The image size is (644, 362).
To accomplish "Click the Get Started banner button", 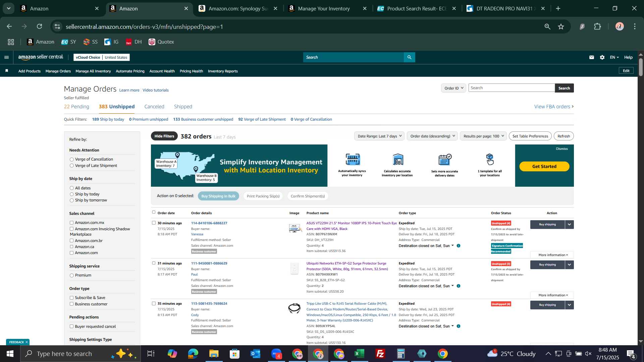I will point(544,167).
